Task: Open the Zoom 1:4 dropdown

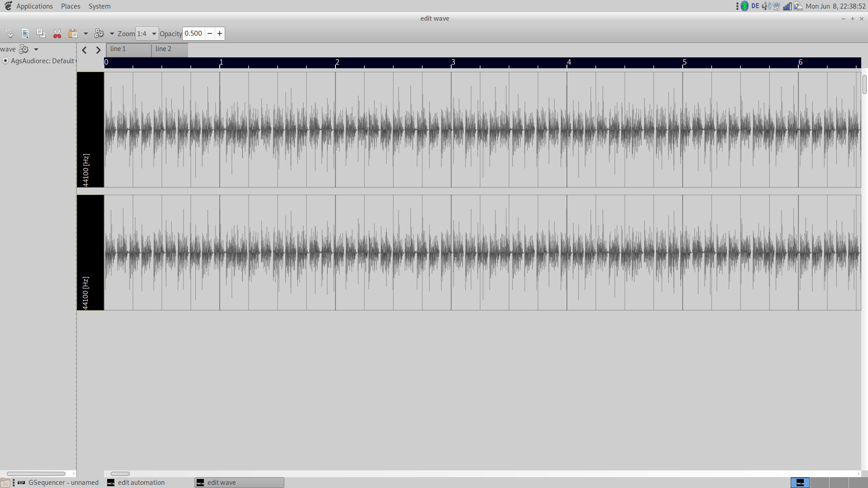Action: pyautogui.click(x=147, y=33)
